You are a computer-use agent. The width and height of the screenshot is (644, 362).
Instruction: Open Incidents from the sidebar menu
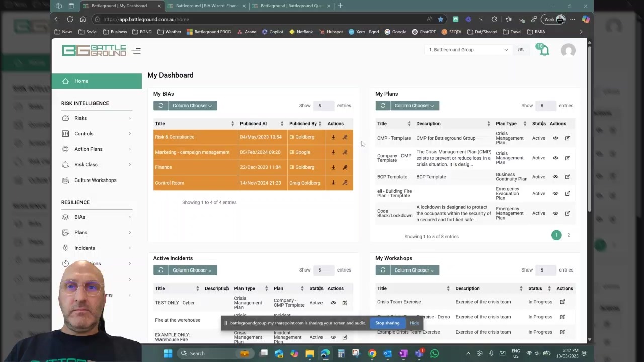(x=85, y=248)
